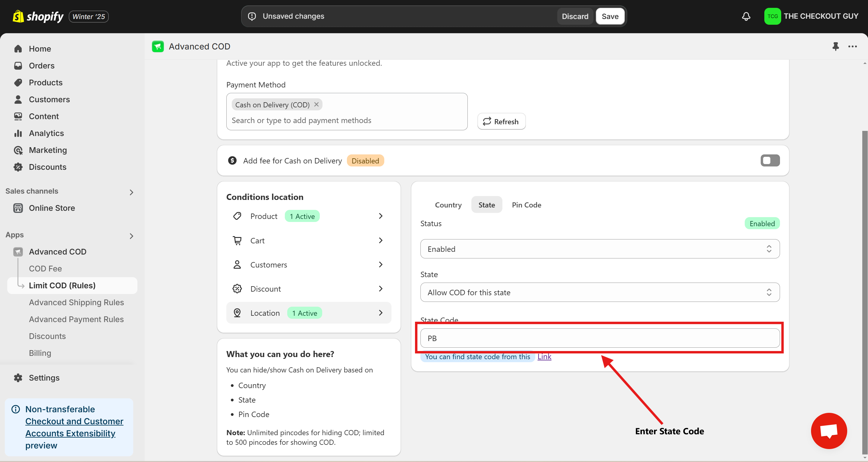Screen dimensions: 868x462
Task: Click the Products tag icon
Action: pos(18,82)
